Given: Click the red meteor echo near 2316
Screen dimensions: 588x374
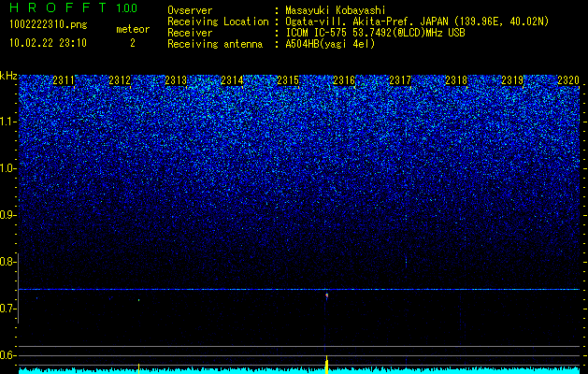Looking at the screenshot, I should pyautogui.click(x=326, y=296).
